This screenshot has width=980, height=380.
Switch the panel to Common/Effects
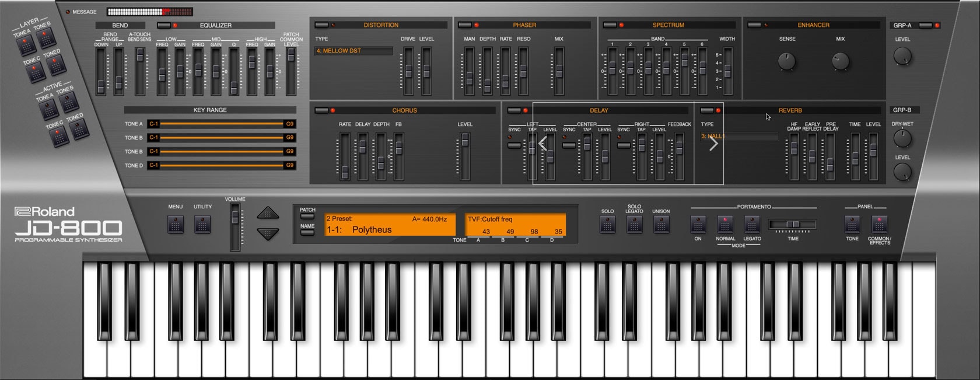[879, 224]
